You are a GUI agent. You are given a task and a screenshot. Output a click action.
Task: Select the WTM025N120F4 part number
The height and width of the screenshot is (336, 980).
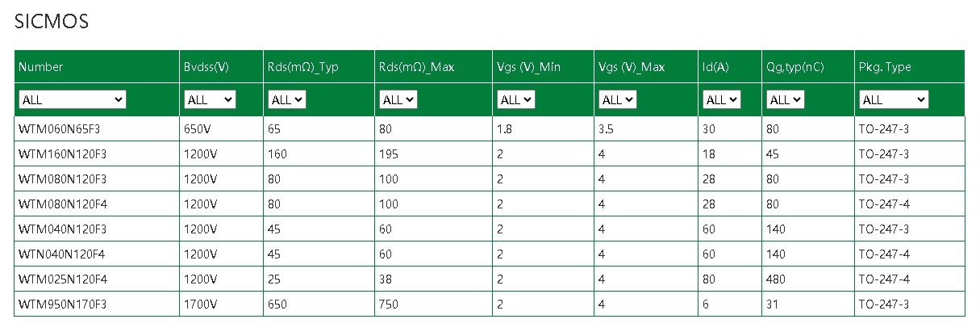tap(62, 279)
